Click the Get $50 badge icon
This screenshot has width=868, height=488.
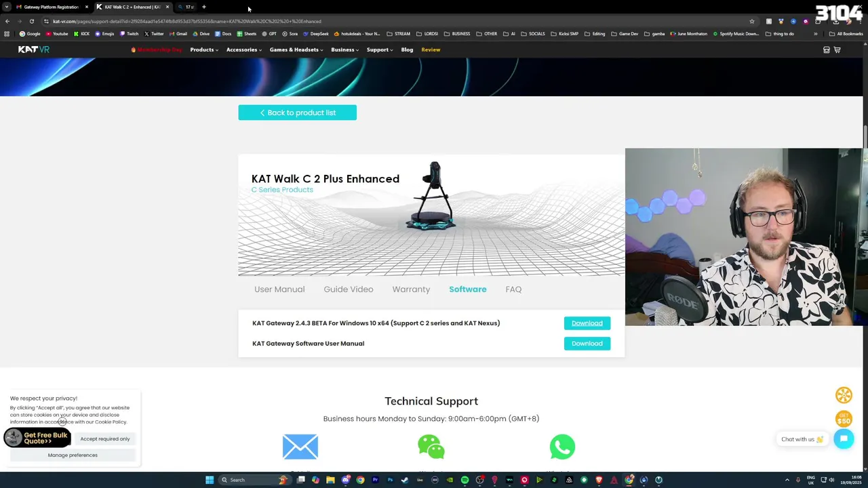(844, 418)
